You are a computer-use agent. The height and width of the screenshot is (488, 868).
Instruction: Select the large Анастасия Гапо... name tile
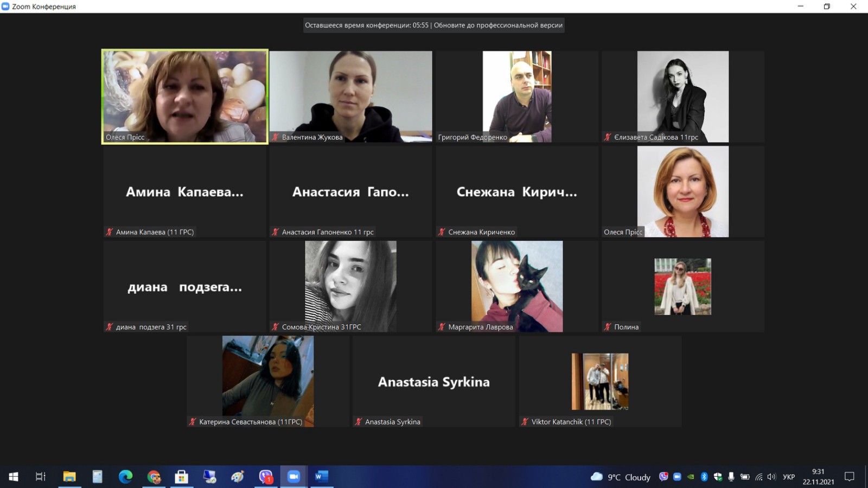[x=351, y=191]
